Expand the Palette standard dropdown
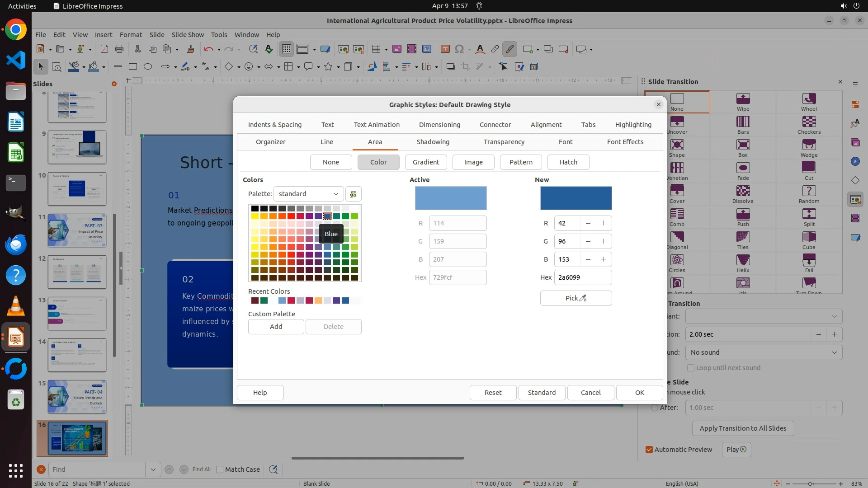This screenshot has height=488, width=868. [308, 194]
